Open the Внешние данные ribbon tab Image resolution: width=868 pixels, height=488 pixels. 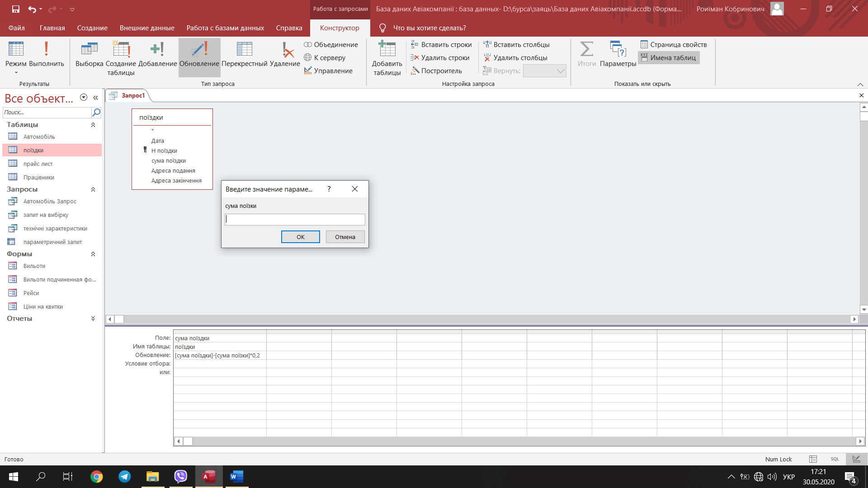[x=147, y=28]
